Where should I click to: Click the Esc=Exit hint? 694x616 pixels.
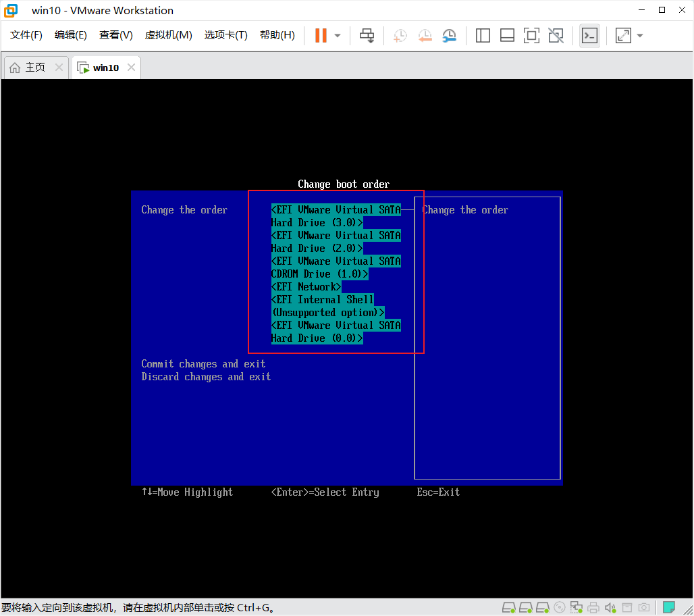(x=438, y=492)
